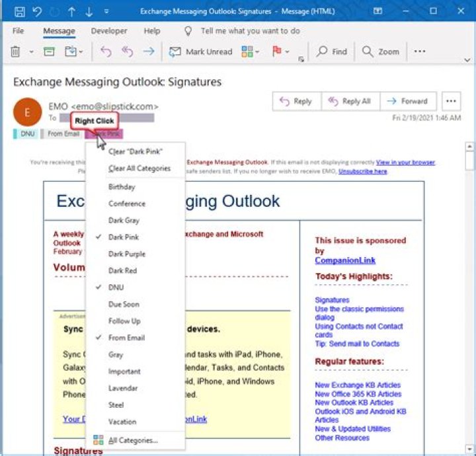Image resolution: width=476 pixels, height=456 pixels.
Task: Open the Categorize color squares dropdown
Action: pyautogui.click(x=251, y=52)
